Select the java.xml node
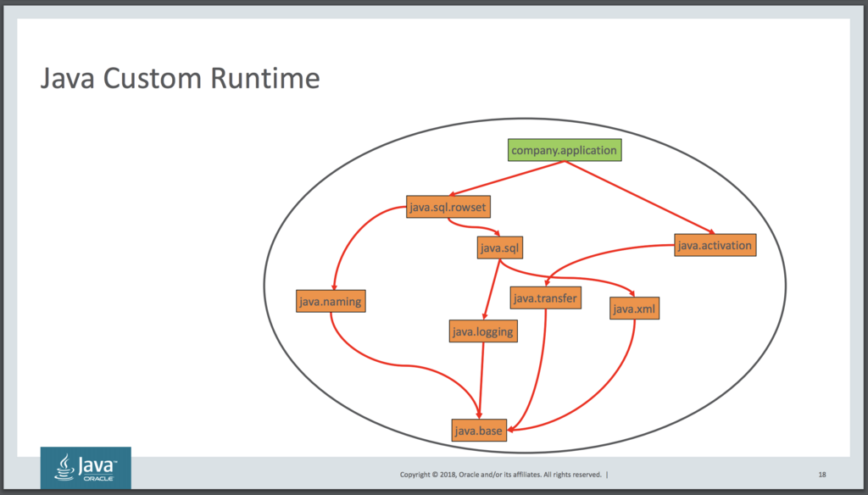 point(634,309)
